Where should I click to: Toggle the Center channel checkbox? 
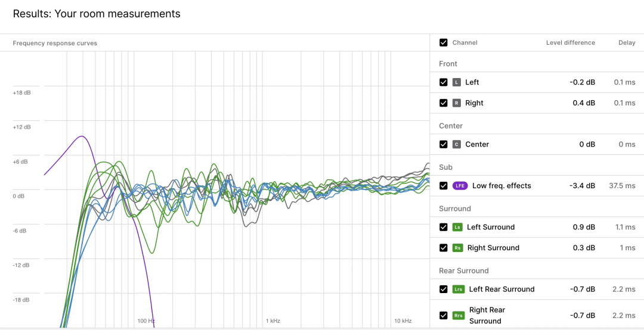click(x=443, y=144)
